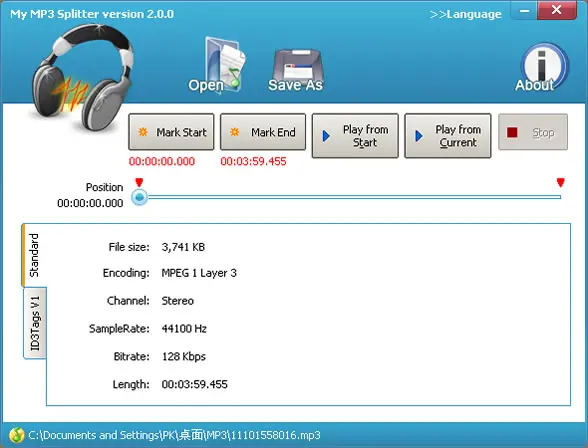
Task: Click the red square Stop icon
Action: pyautogui.click(x=512, y=132)
